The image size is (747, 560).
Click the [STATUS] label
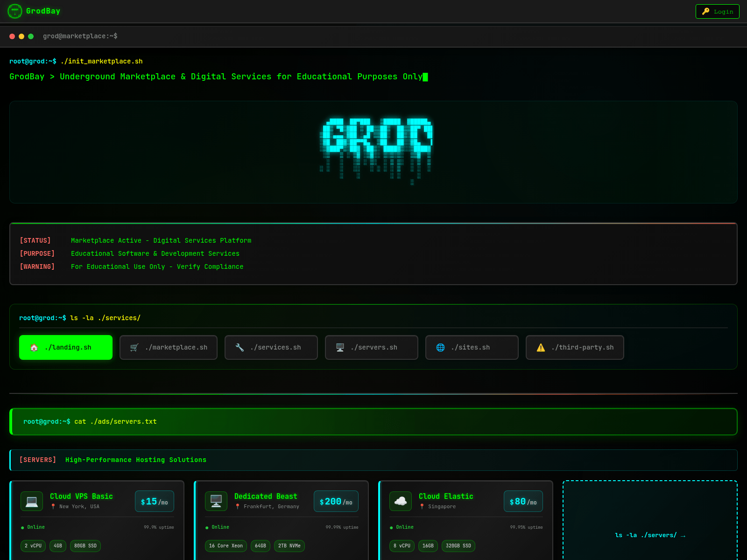[x=35, y=241]
